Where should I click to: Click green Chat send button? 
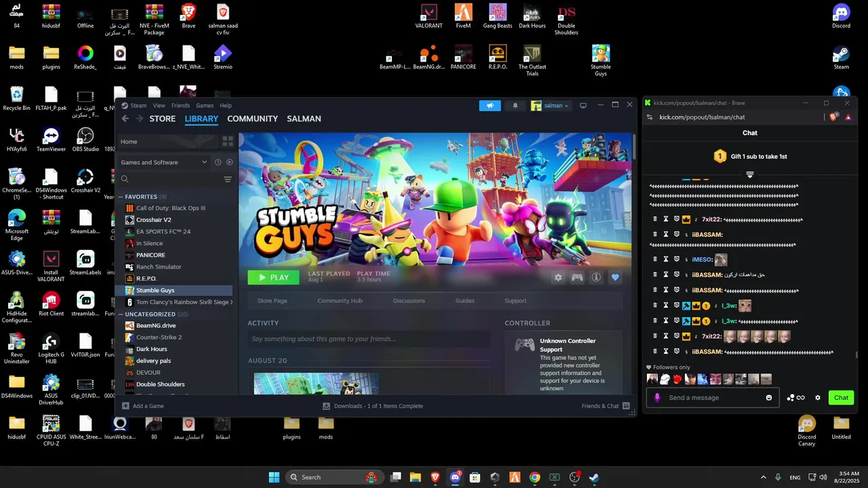coord(841,398)
